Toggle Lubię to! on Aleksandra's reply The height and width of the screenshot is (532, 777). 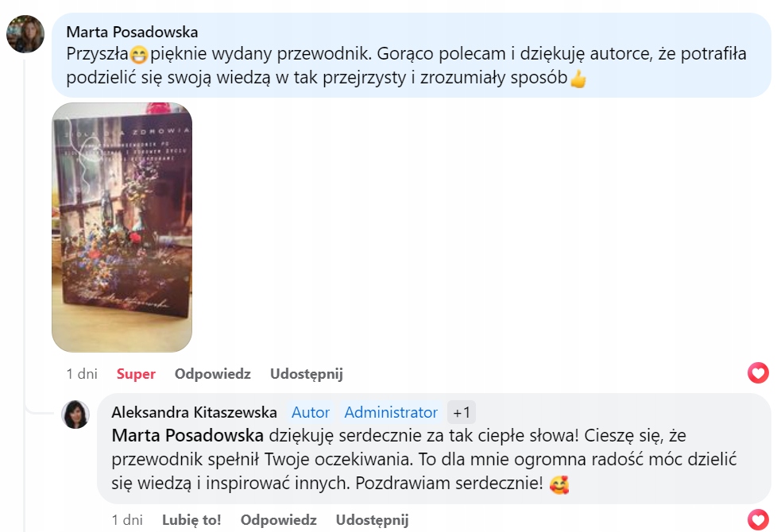[191, 520]
